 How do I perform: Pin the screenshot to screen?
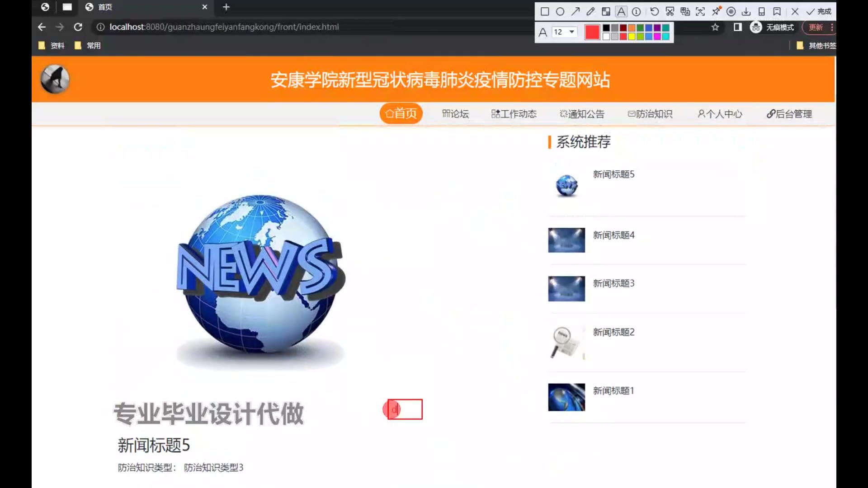click(x=716, y=11)
